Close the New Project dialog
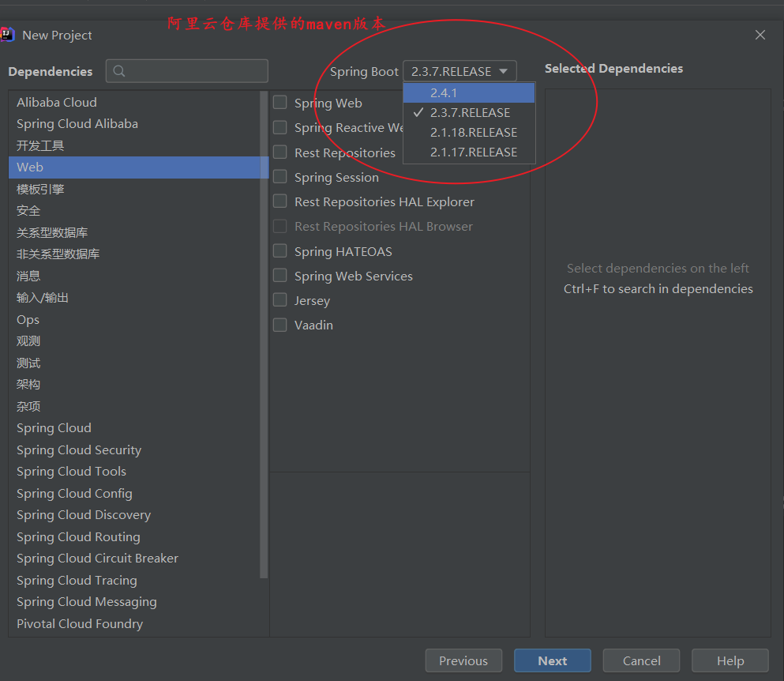The width and height of the screenshot is (784, 681). coord(760,35)
